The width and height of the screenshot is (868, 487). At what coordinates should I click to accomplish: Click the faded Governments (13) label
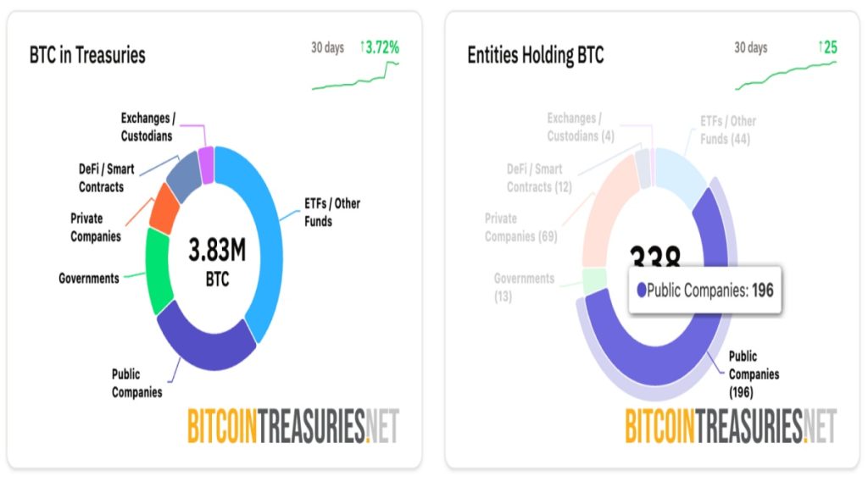(524, 287)
